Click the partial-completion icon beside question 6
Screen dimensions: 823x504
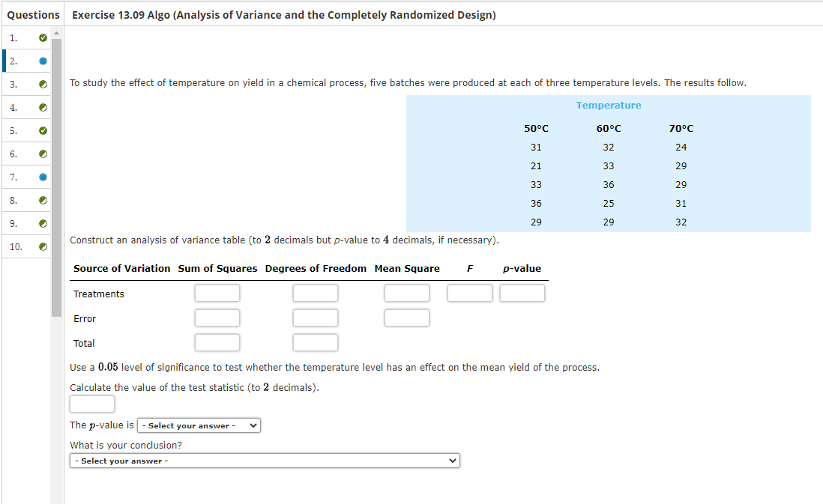(43, 154)
